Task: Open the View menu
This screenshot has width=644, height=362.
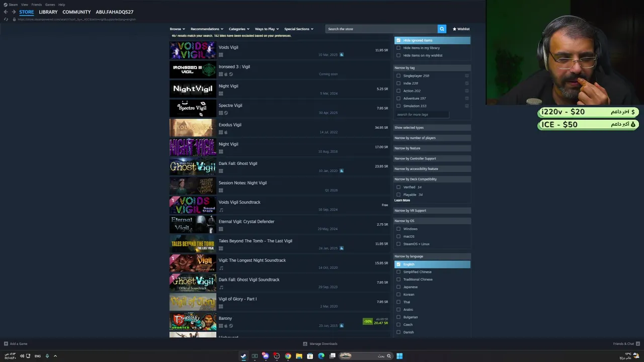Action: (24, 5)
